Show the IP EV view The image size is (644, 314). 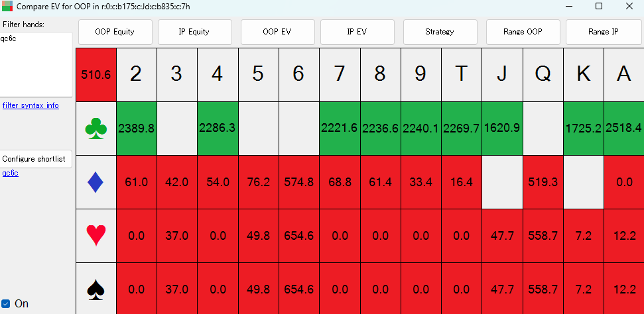[x=357, y=32]
